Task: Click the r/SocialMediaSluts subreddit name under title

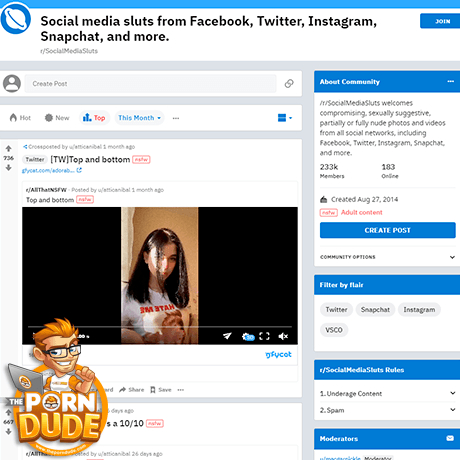Action: (x=69, y=51)
